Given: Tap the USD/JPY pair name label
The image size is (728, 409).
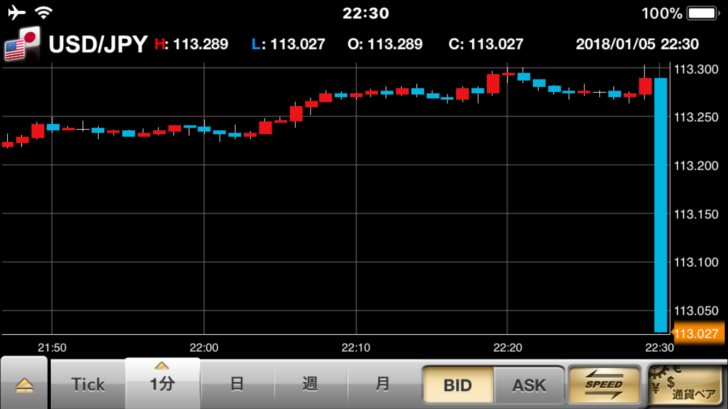Looking at the screenshot, I should [98, 44].
